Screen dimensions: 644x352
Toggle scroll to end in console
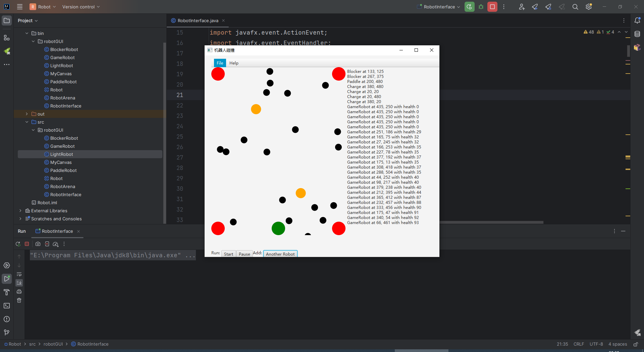coord(19,283)
